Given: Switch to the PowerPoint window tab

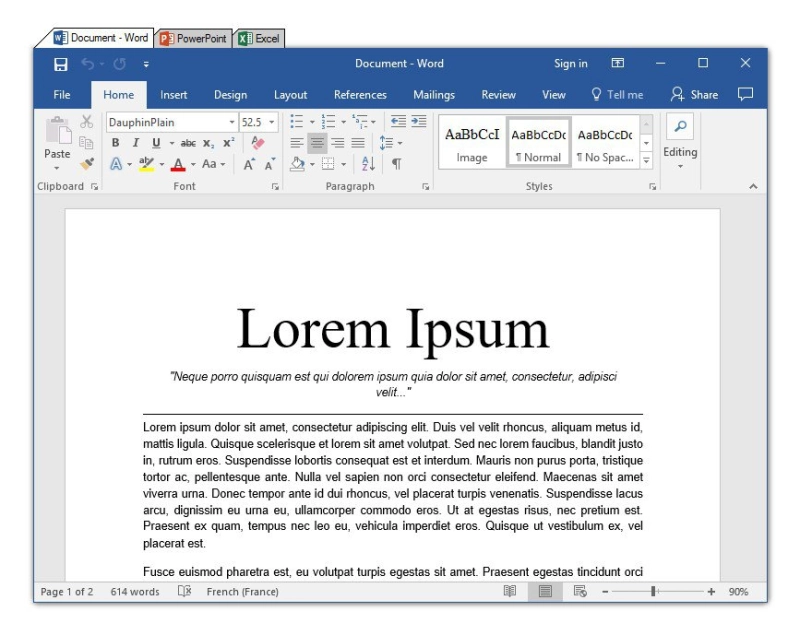Looking at the screenshot, I should pyautogui.click(x=193, y=39).
